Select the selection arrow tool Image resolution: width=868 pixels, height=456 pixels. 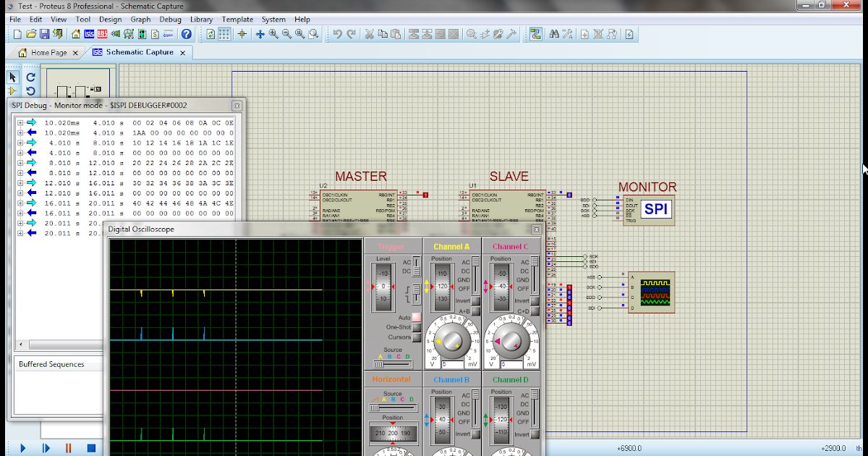(x=11, y=77)
